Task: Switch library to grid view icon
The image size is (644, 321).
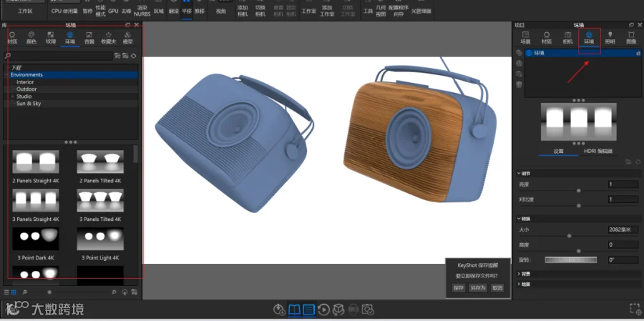Action: (x=14, y=292)
